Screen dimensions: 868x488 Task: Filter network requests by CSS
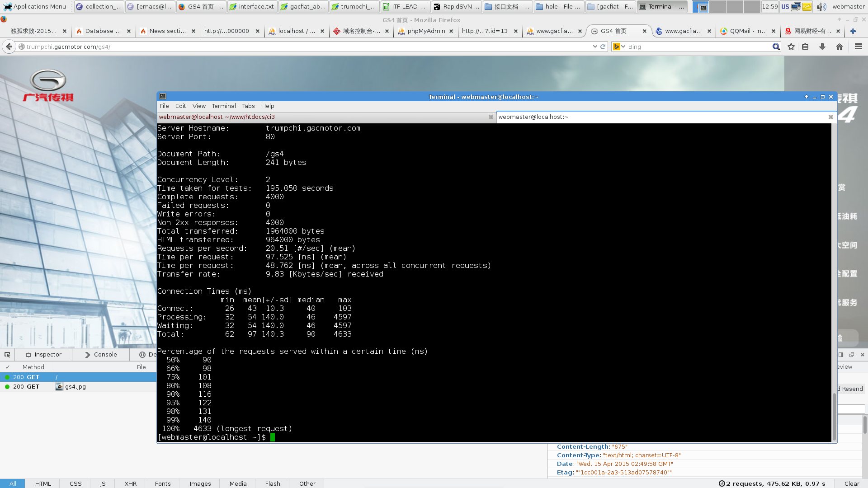tap(75, 483)
